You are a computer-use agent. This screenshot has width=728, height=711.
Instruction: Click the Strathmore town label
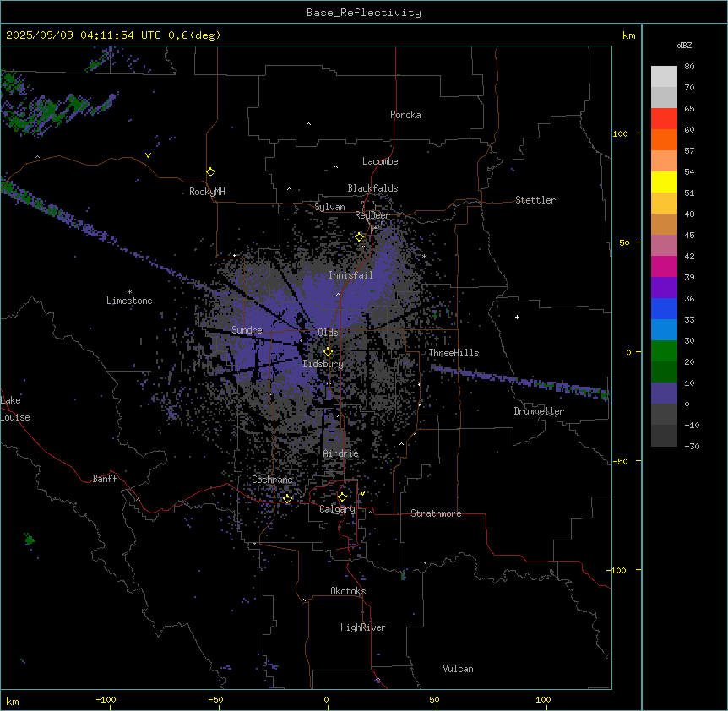tap(436, 513)
